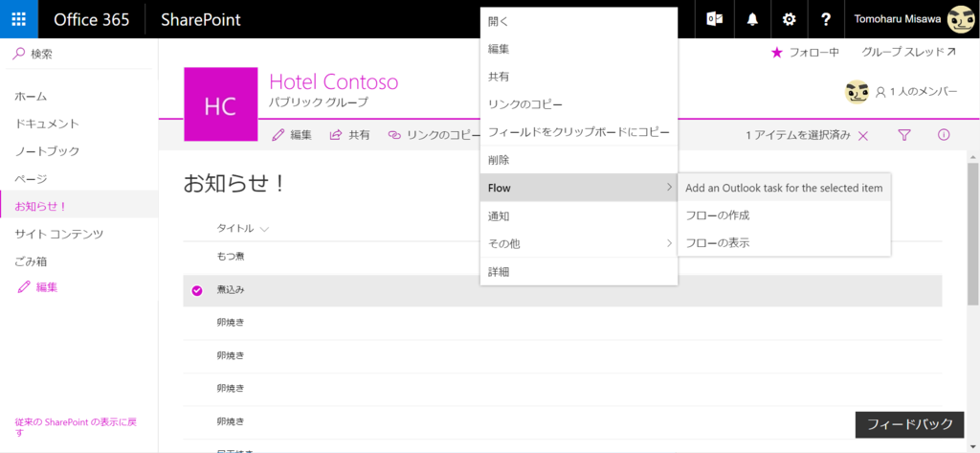This screenshot has width=980, height=453.
Task: Open グループ スレッド link
Action: 909,53
